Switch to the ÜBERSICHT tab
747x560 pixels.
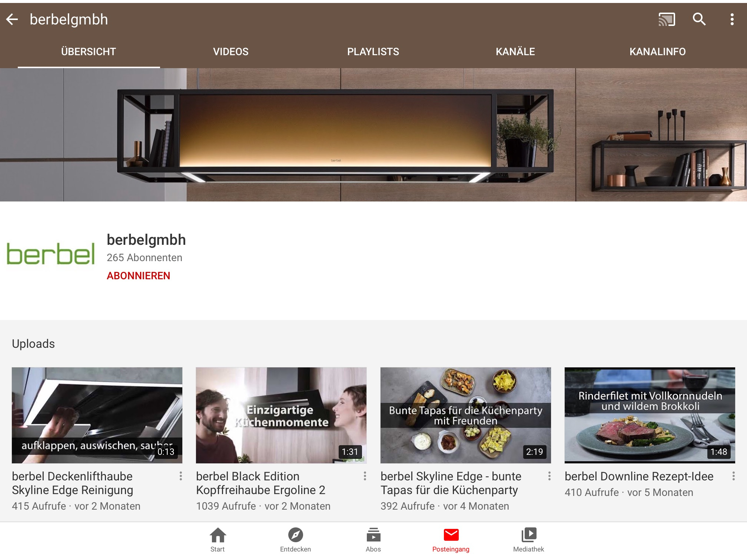click(89, 51)
